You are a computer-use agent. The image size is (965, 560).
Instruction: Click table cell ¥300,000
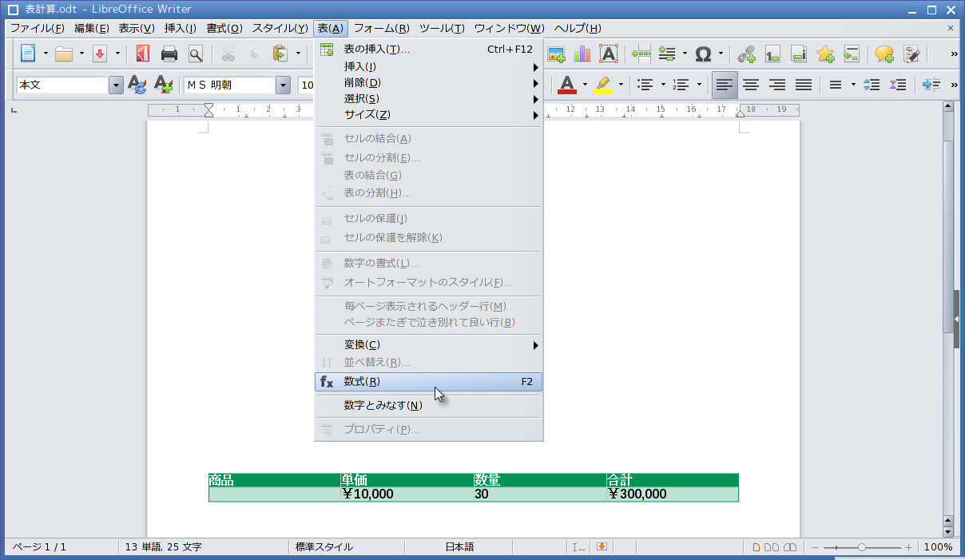(x=672, y=494)
